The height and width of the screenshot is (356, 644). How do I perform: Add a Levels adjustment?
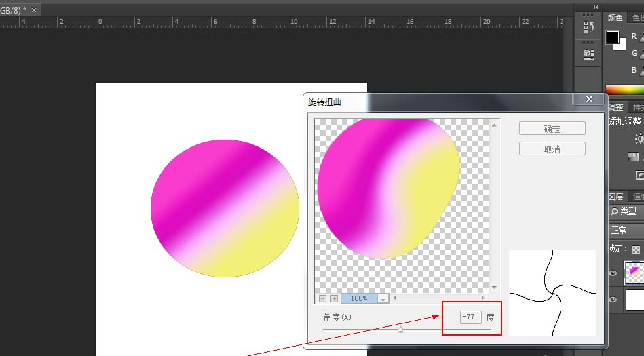coord(634,157)
